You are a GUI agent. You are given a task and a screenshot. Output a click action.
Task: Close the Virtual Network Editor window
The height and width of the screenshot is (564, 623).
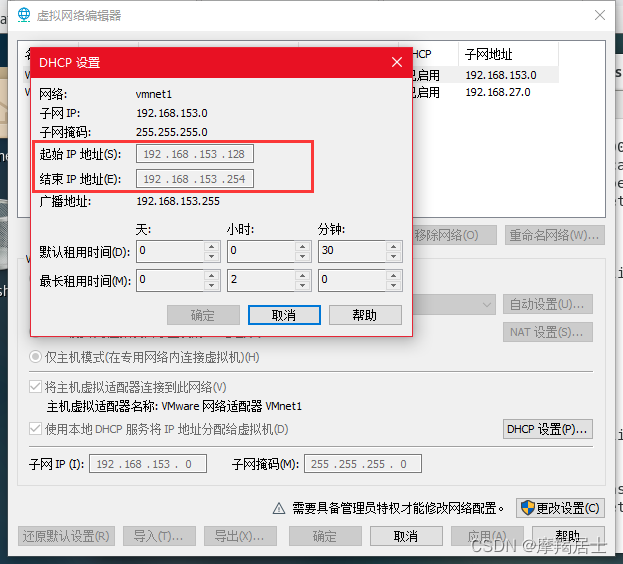click(600, 15)
